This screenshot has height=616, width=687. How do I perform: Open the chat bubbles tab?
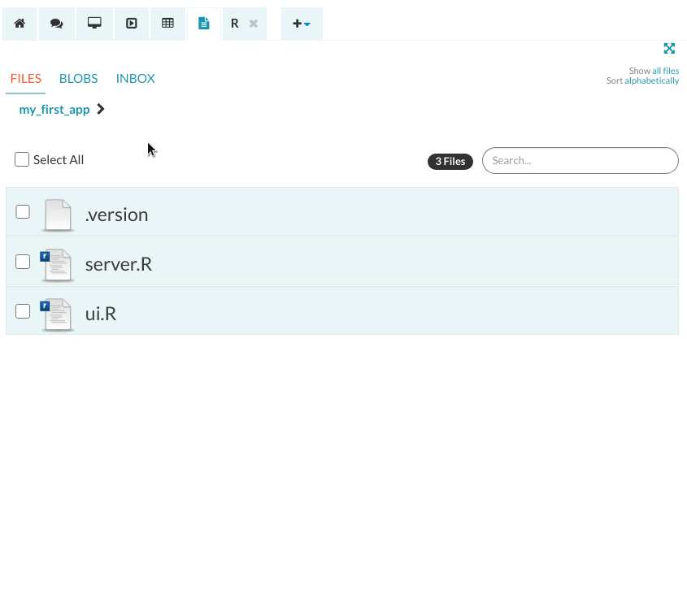pos(56,24)
